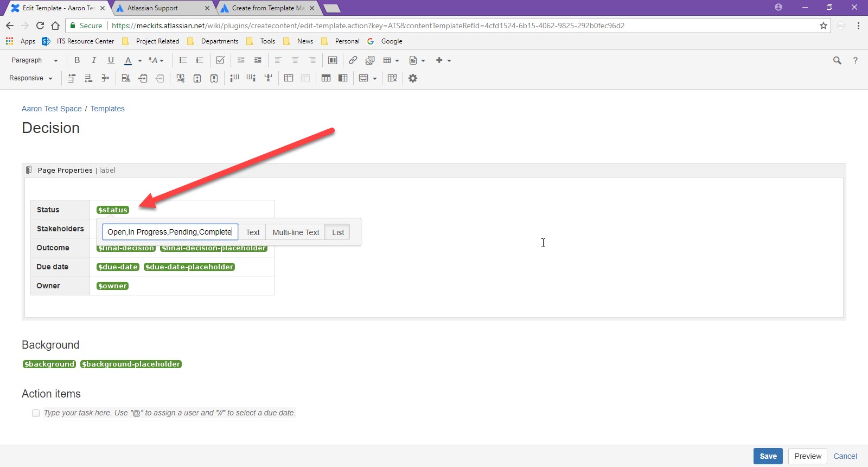Image resolution: width=868 pixels, height=467 pixels.
Task: Set variable type to Multi-line Text
Action: click(x=296, y=232)
